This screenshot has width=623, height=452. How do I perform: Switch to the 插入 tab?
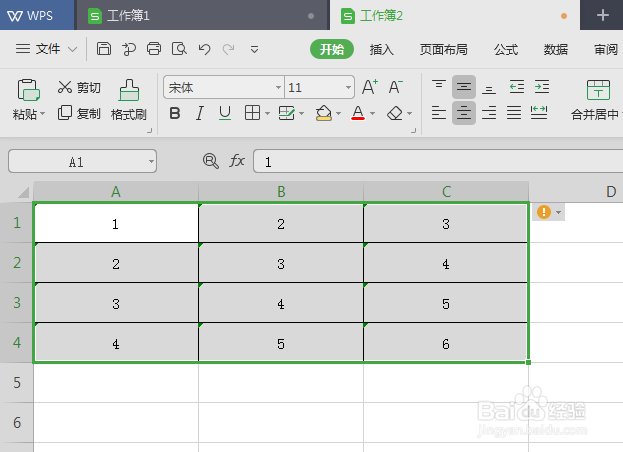pos(381,50)
